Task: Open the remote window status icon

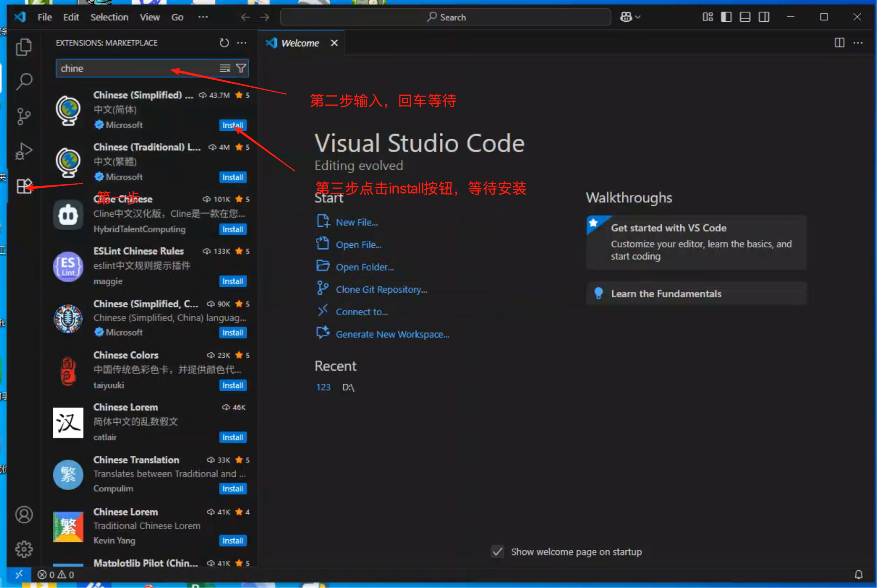Action: pyautogui.click(x=19, y=574)
